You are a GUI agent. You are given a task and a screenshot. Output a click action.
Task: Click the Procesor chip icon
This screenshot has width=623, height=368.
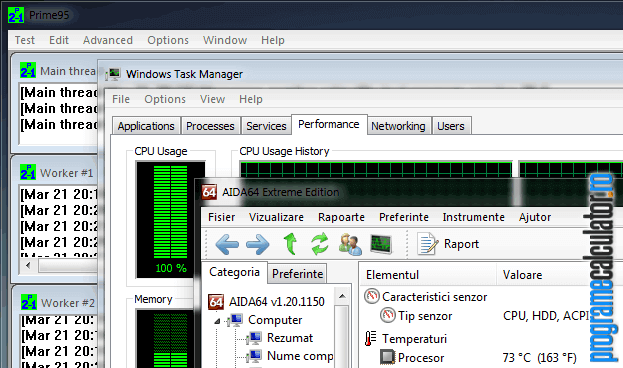click(x=387, y=357)
